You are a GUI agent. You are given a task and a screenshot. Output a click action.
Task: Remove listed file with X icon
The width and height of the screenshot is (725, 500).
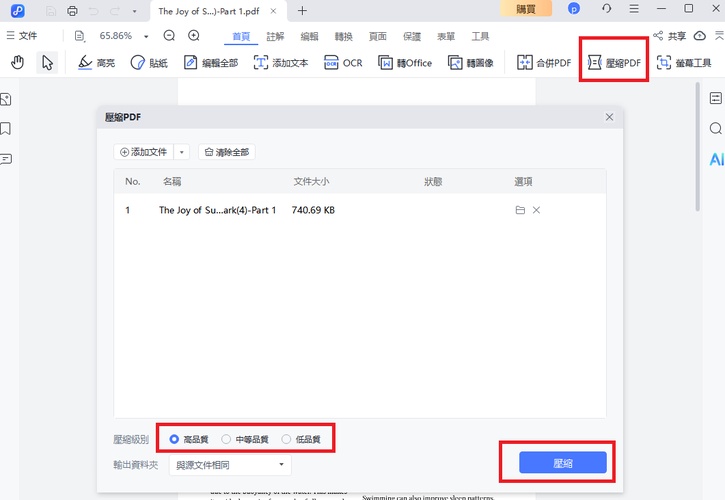point(536,210)
